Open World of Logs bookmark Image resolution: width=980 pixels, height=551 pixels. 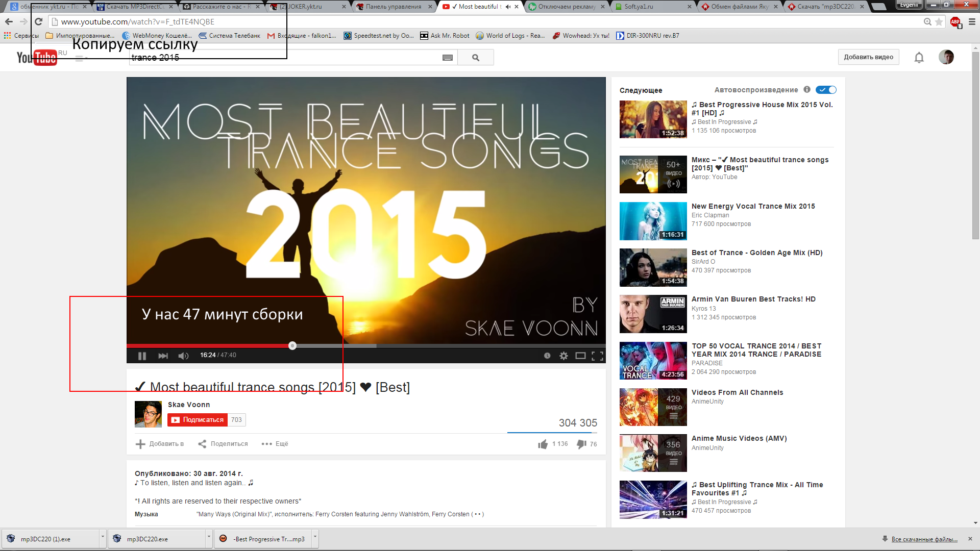pyautogui.click(x=510, y=36)
